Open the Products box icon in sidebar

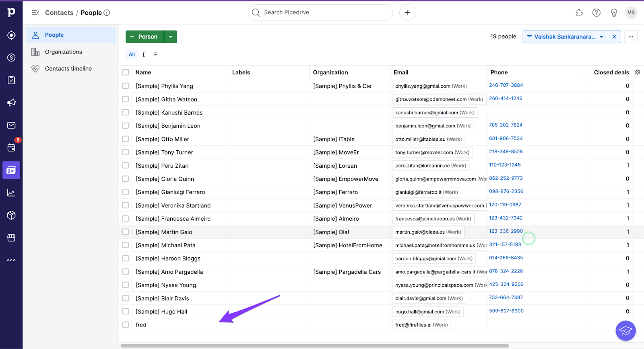point(11,215)
